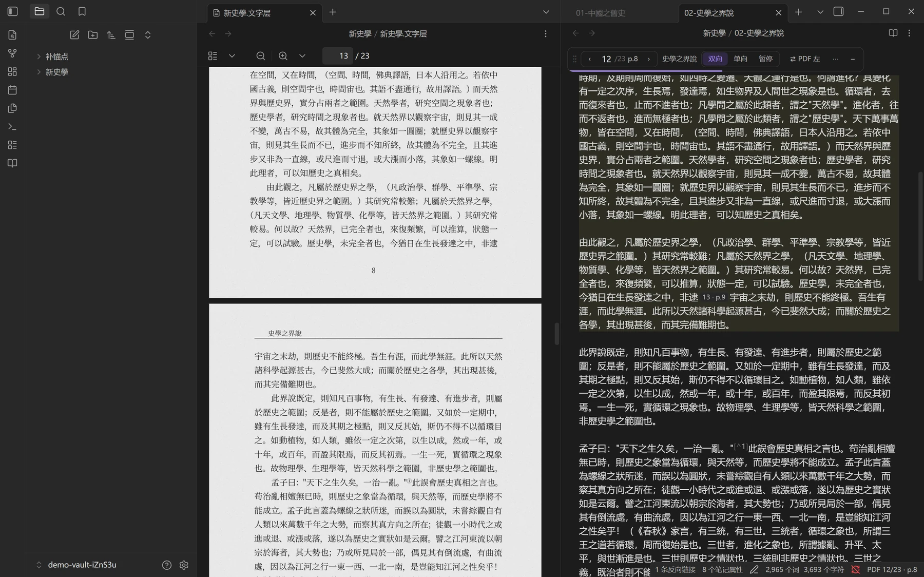Click the auto-reveal current file icon
Image resolution: width=924 pixels, height=577 pixels.
pyautogui.click(x=129, y=35)
